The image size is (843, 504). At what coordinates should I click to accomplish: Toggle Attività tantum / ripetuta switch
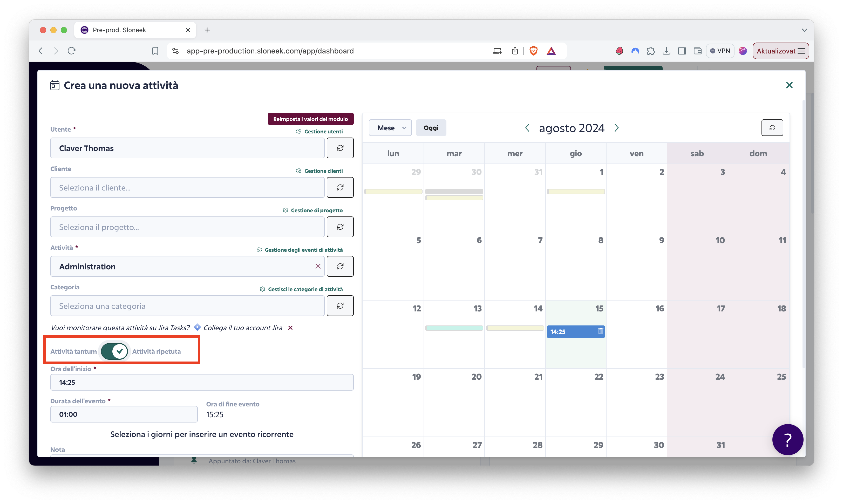point(114,351)
